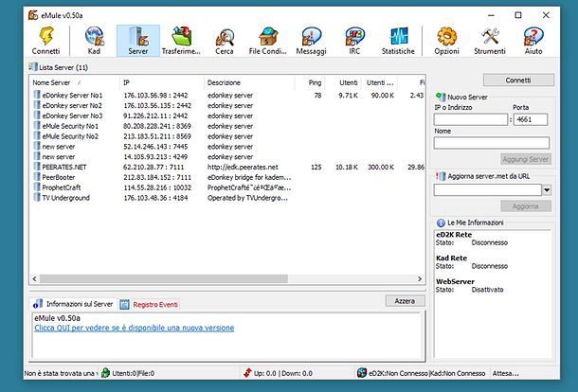Click the server icon beside TV Underground

click(x=37, y=197)
